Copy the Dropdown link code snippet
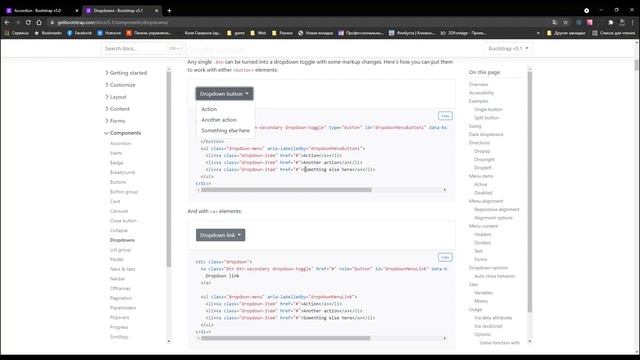 (445, 257)
